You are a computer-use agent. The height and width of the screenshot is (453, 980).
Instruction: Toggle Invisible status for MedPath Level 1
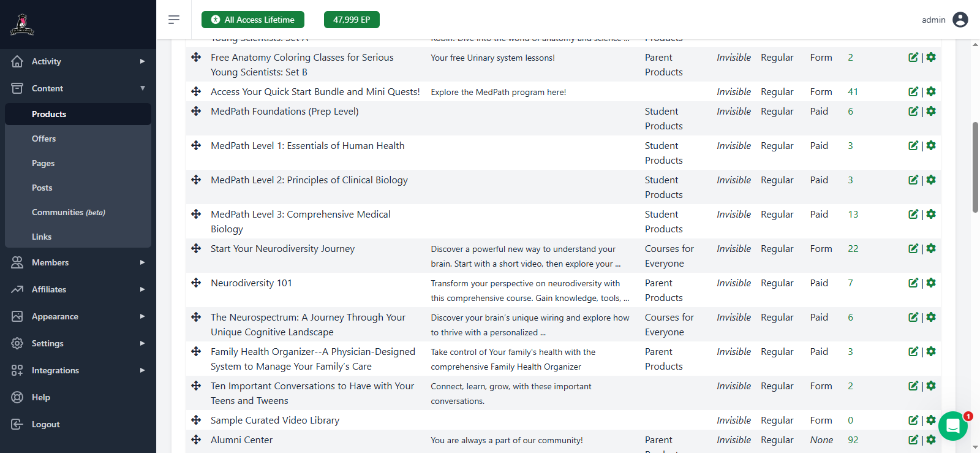733,145
